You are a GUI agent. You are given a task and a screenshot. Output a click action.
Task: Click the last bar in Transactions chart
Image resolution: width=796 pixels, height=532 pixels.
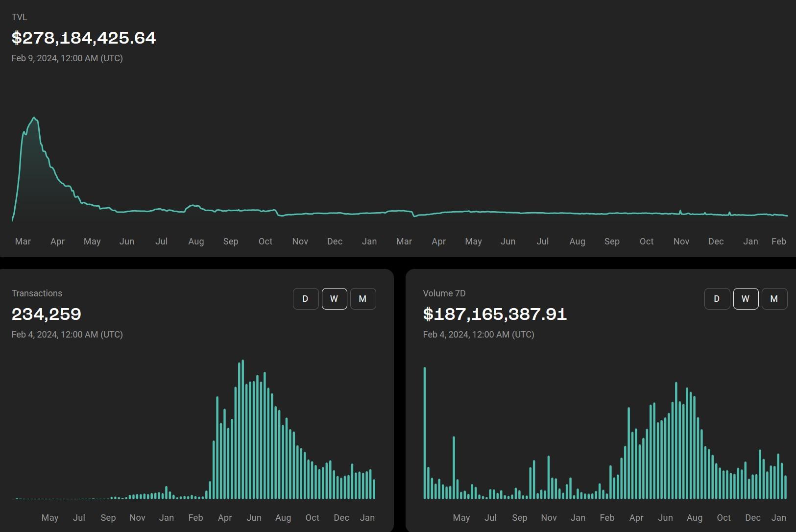click(x=374, y=489)
